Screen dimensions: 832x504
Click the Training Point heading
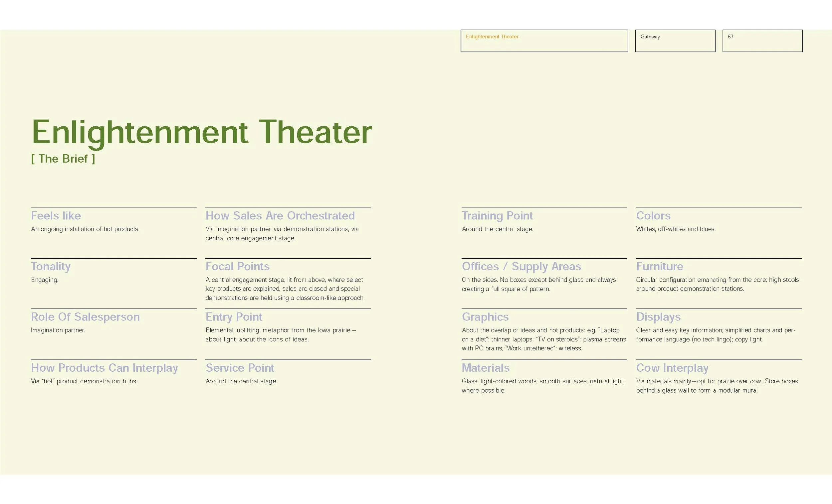pyautogui.click(x=497, y=215)
